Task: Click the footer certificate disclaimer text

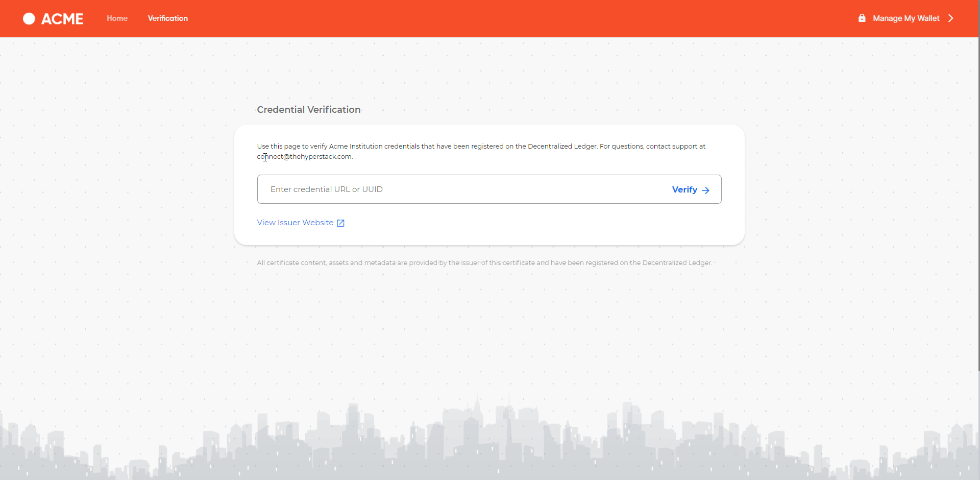Action: tap(484, 263)
